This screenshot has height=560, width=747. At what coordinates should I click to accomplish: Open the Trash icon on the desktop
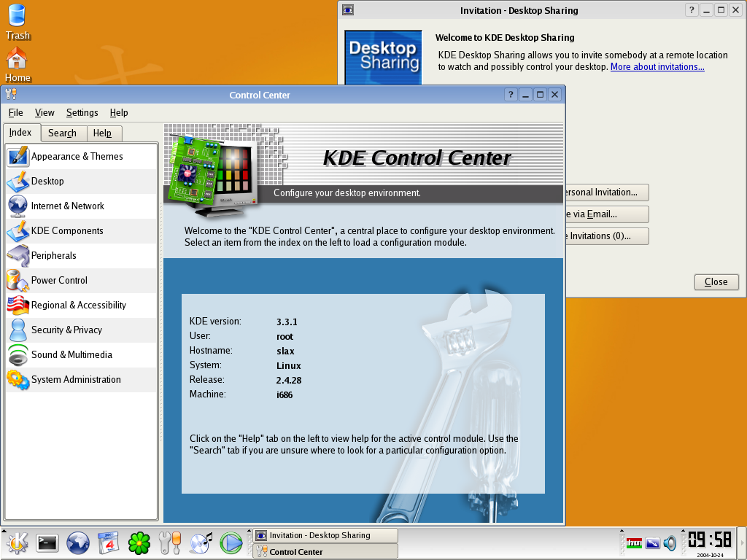pyautogui.click(x=18, y=21)
